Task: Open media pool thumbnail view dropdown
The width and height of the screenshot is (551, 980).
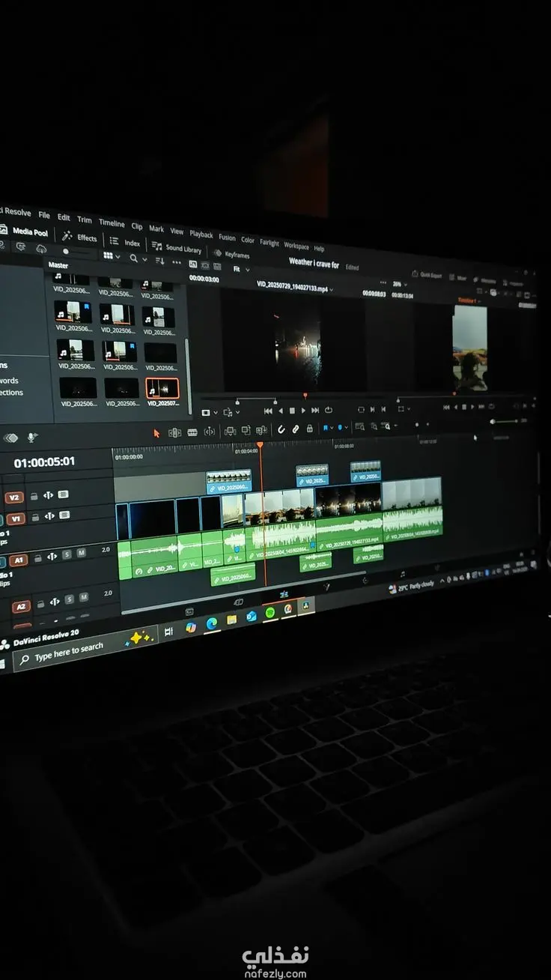Action: pyautogui.click(x=112, y=256)
